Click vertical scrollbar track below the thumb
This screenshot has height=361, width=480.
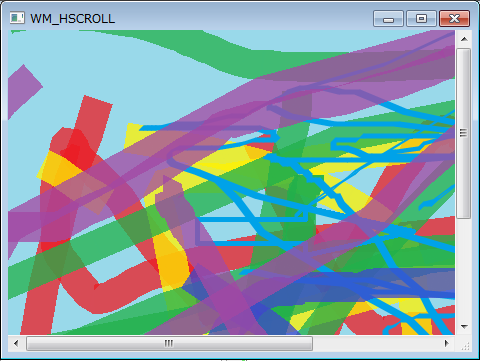(x=464, y=269)
